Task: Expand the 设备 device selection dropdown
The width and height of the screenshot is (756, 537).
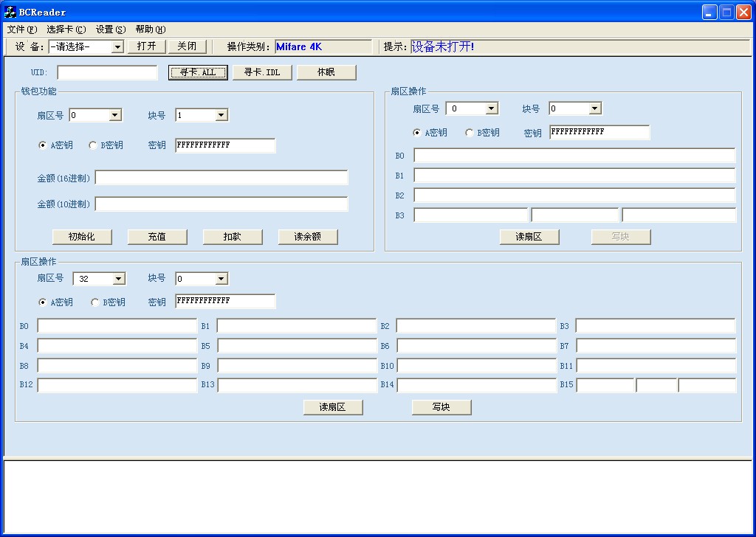Action: pos(117,46)
